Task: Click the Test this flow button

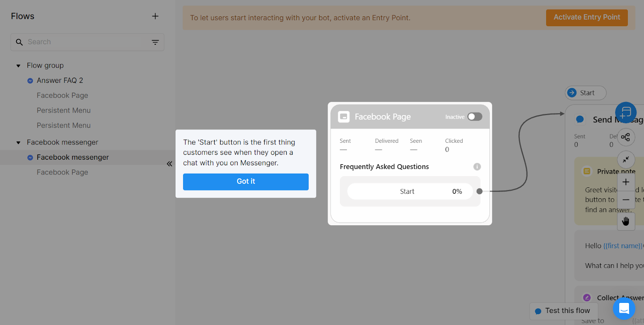Action: pyautogui.click(x=563, y=311)
